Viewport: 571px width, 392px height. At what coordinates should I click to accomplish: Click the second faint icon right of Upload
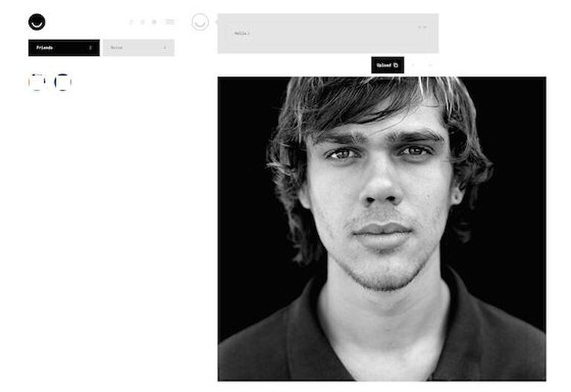(x=430, y=65)
